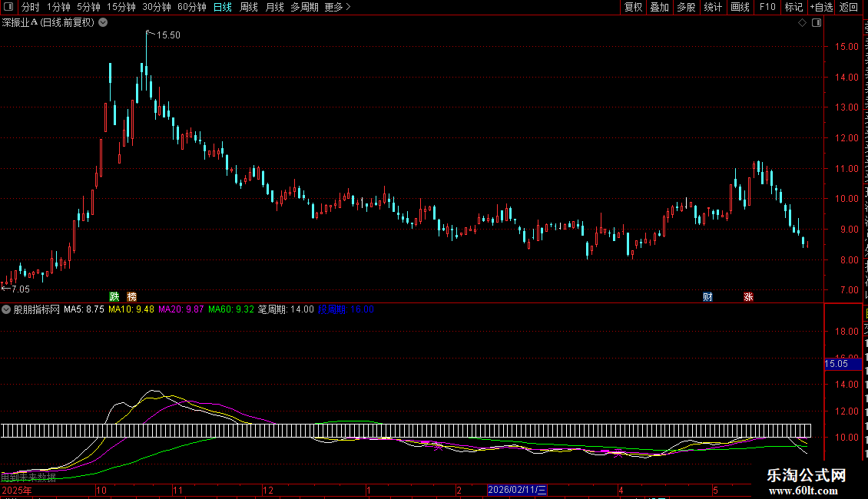Click the 返回 back button
The image size is (868, 499).
tap(848, 7)
